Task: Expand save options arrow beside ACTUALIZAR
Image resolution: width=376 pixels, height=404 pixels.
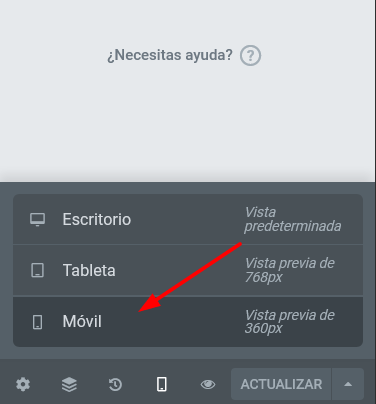Action: point(348,384)
